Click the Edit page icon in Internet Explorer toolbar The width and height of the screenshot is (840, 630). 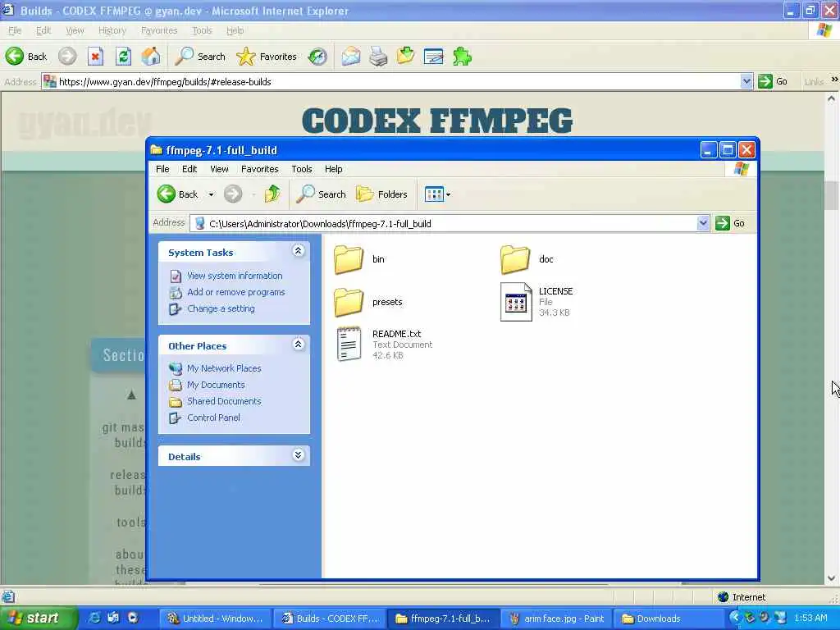coord(433,57)
